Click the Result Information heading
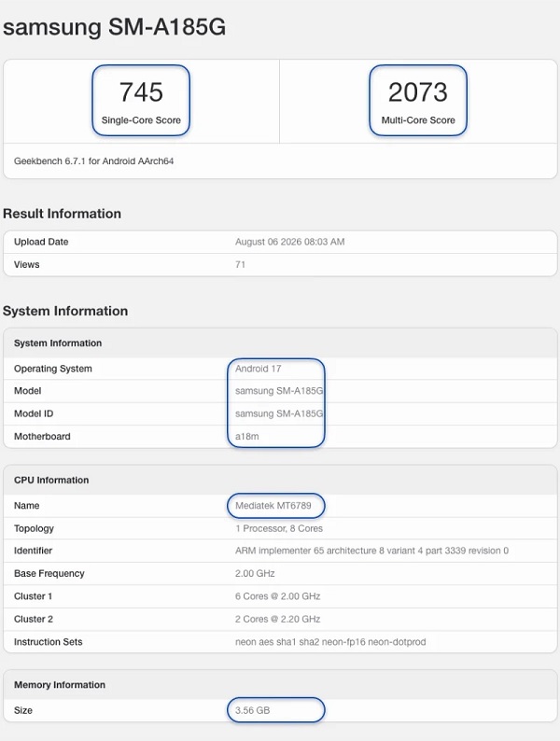This screenshot has width=560, height=741. point(62,214)
